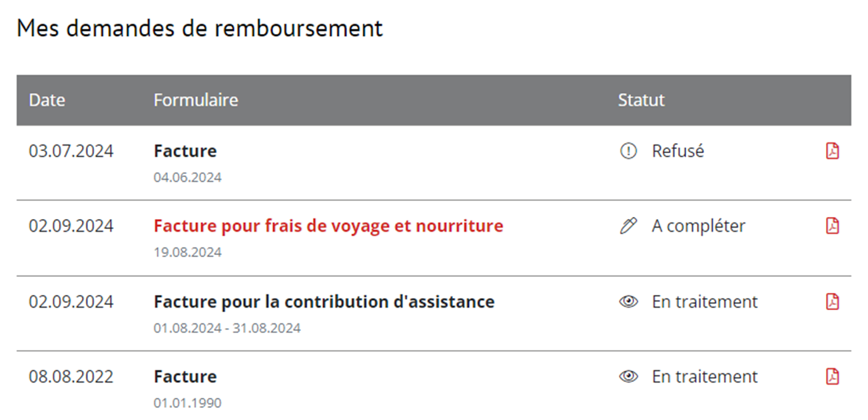Click eye icon for contribution d'assistance row
868x420 pixels.
(628, 302)
